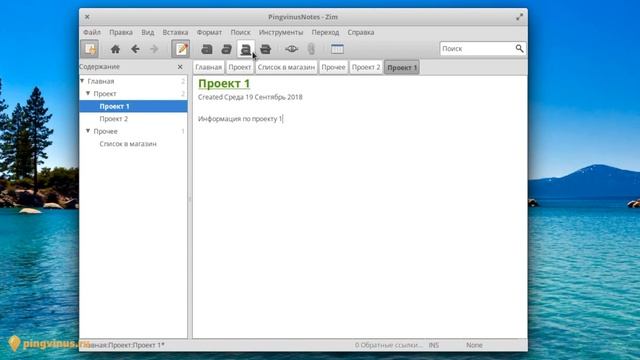Click the attach file paperclip icon
The height and width of the screenshot is (360, 640).
point(311,49)
